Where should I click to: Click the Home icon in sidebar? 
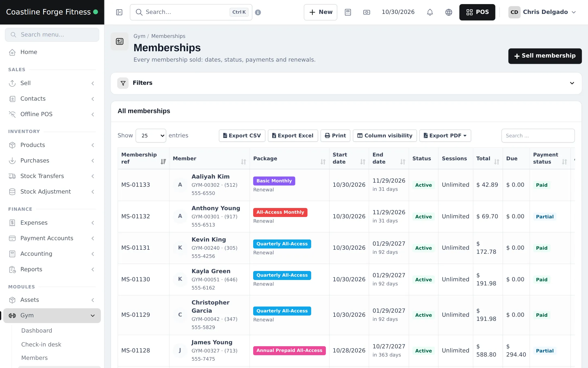12,52
